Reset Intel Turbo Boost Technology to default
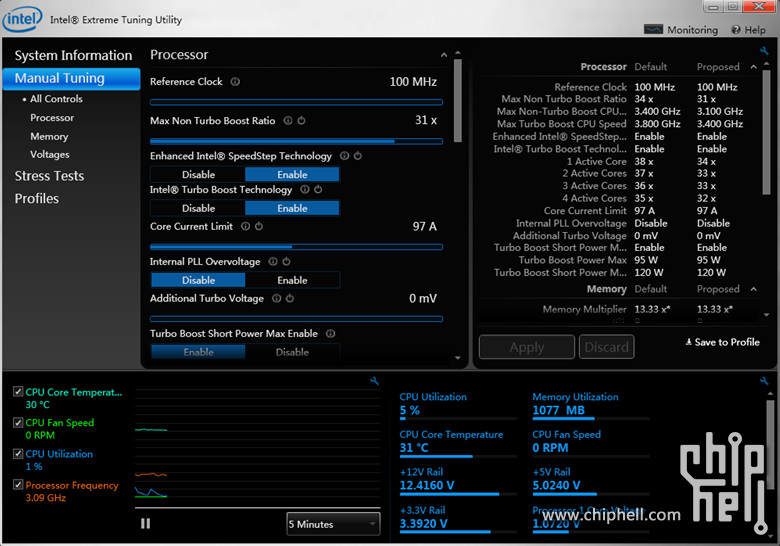Viewport: 780px width, 546px height. click(318, 189)
